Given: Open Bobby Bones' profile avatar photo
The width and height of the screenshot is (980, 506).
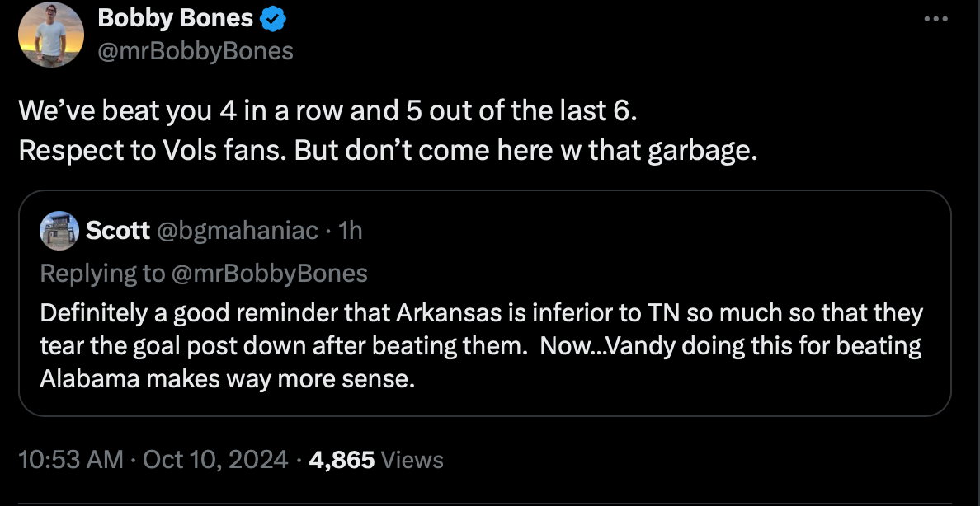Looking at the screenshot, I should tap(50, 34).
